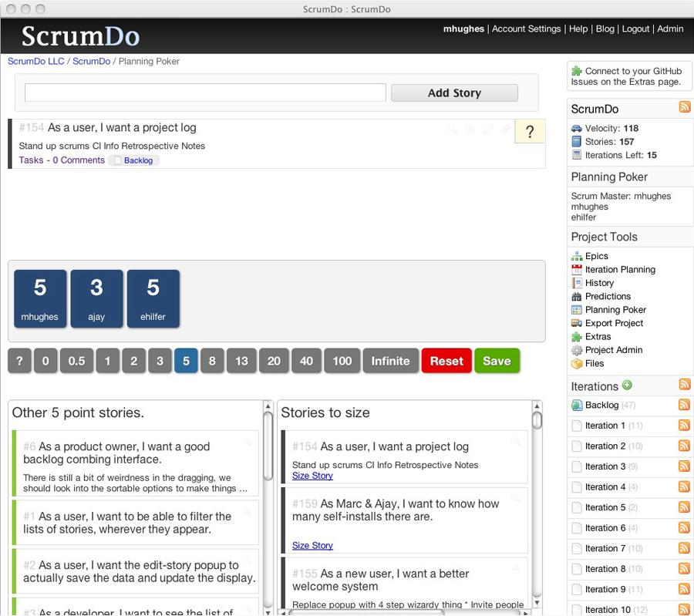Click the new story text input field

click(x=205, y=93)
